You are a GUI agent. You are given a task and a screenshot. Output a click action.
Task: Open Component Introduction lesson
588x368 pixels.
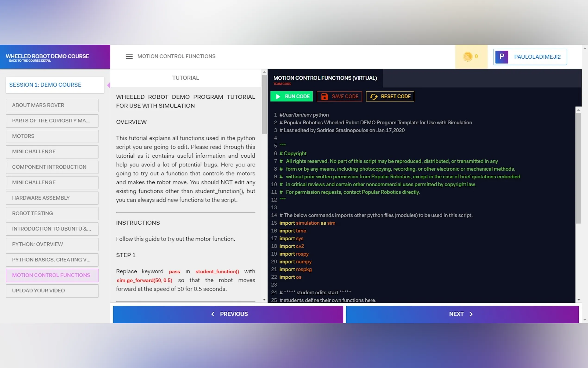click(52, 167)
